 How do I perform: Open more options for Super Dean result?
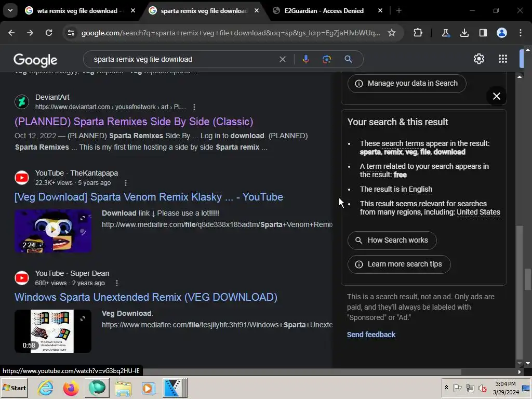pos(117,283)
